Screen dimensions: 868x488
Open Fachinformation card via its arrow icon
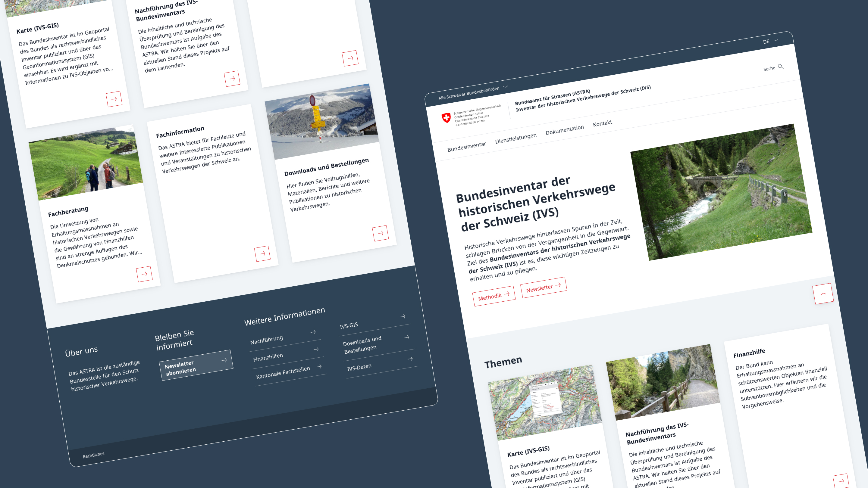tap(262, 253)
